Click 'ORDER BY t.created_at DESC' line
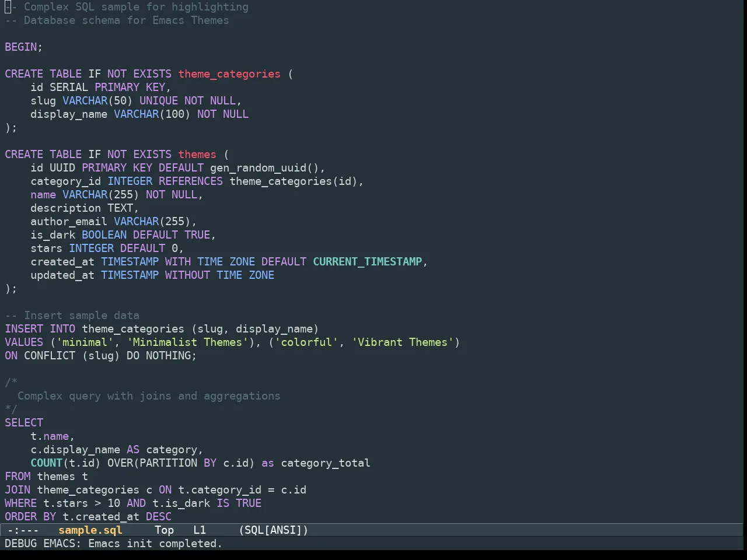 [88, 516]
